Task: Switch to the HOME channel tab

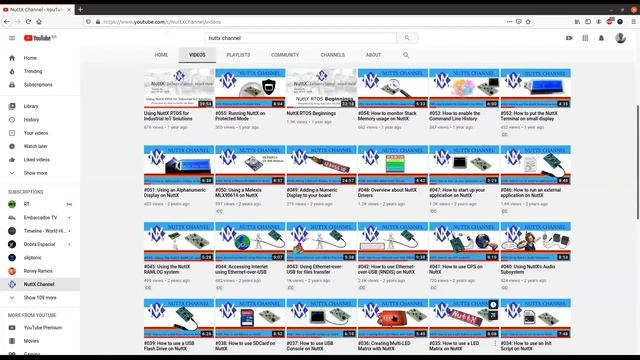Action: [161, 55]
